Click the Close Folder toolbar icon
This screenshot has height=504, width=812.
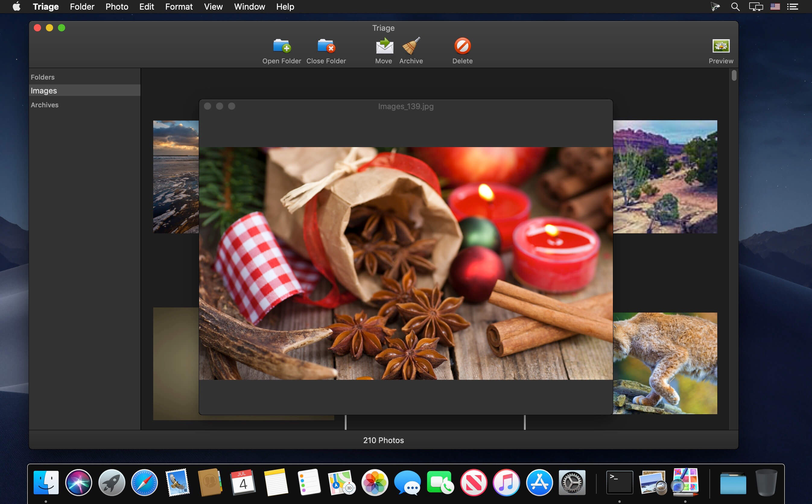326,46
